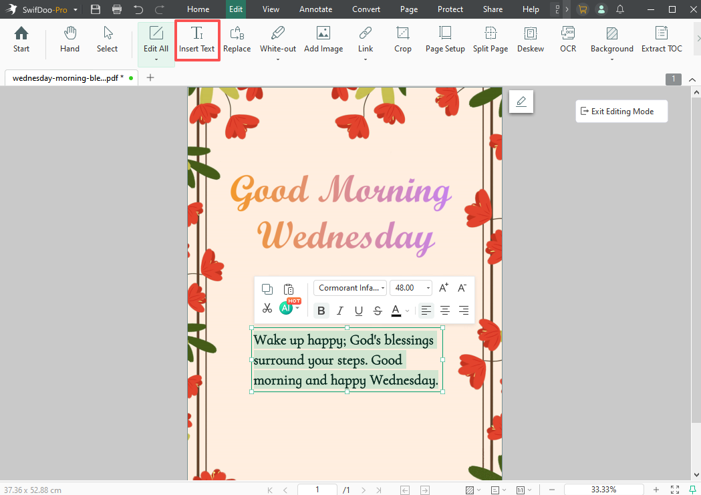Toggle italic formatting on selected text
This screenshot has width=701, height=495.
(340, 311)
